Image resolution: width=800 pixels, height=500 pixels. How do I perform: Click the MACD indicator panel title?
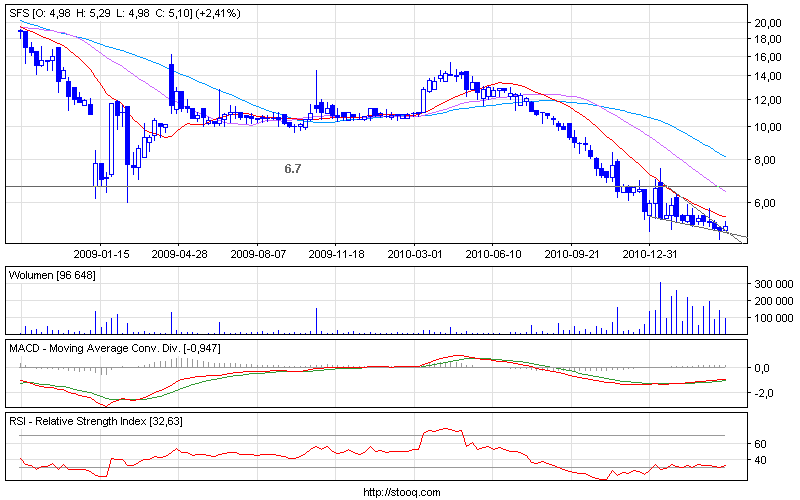pos(115,347)
